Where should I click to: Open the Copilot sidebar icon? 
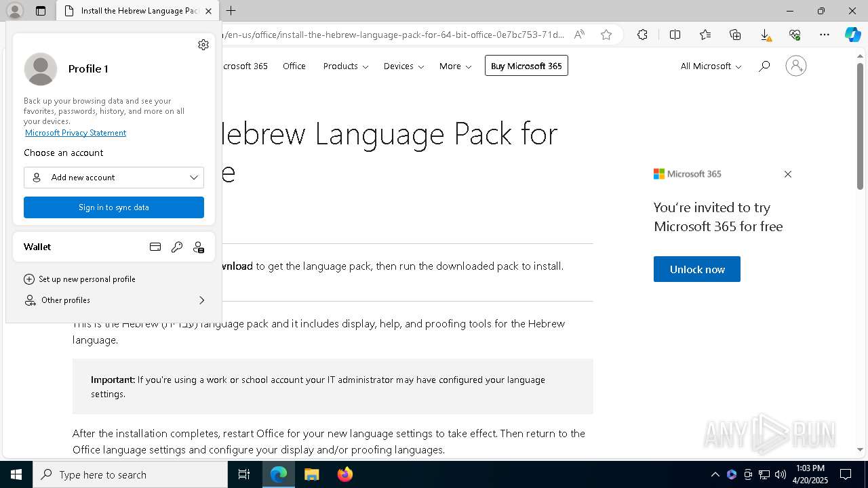pyautogui.click(x=852, y=35)
